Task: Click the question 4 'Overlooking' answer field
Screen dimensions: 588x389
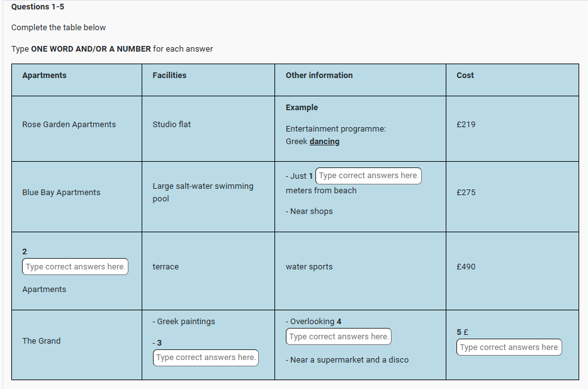Action: point(338,337)
